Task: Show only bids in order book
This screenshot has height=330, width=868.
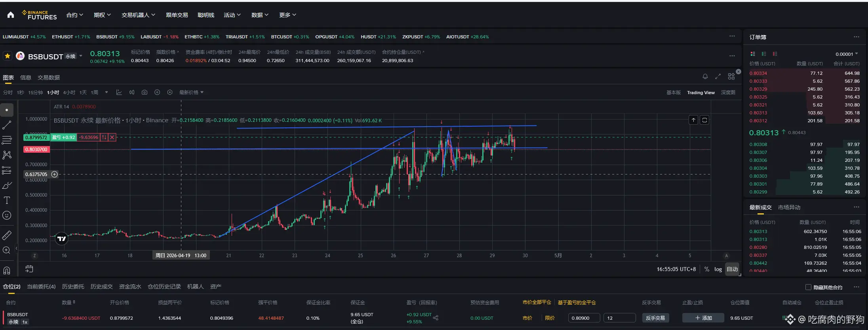Action: click(x=764, y=54)
